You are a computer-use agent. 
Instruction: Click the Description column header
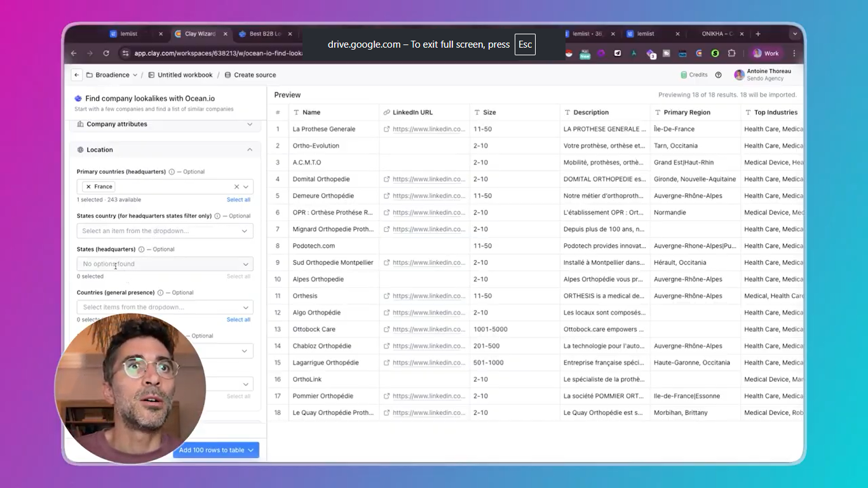(x=605, y=112)
